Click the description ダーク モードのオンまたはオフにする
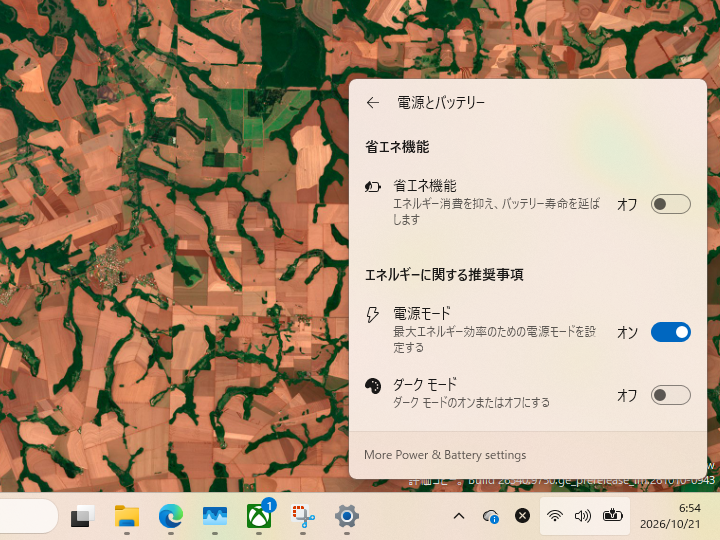Screen dimensions: 720x540 click(471, 402)
